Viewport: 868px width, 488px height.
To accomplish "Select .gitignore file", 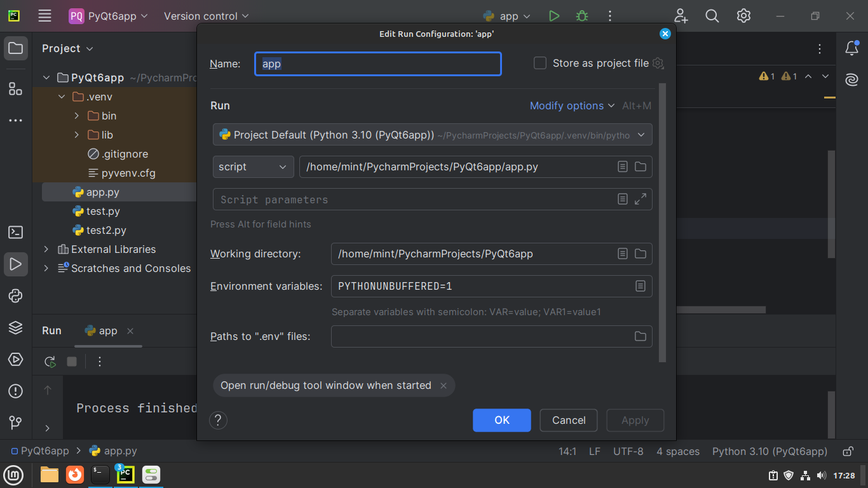I will click(125, 154).
